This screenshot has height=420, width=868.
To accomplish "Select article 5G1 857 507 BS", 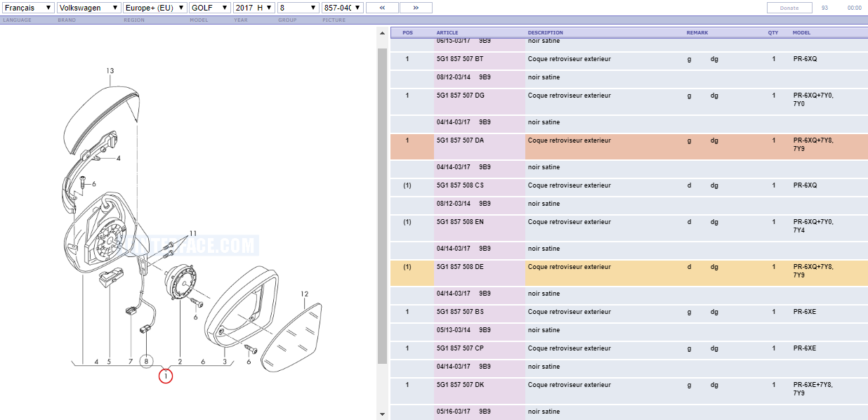I will pyautogui.click(x=460, y=312).
